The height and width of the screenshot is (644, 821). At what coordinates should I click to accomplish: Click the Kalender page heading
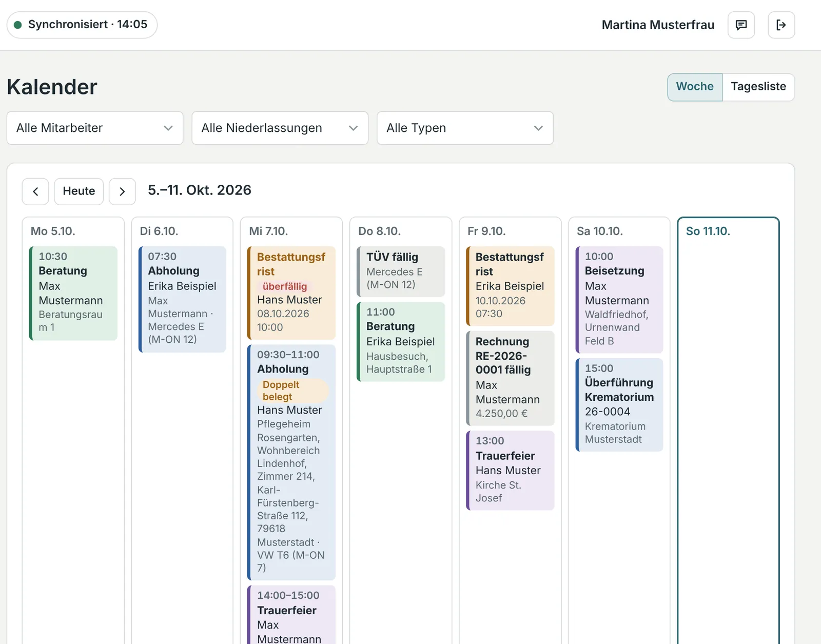[52, 87]
